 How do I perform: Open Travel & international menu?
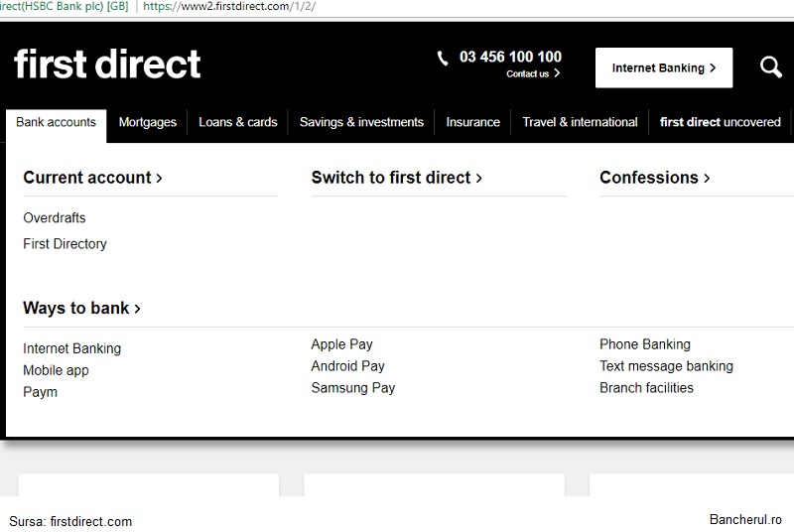click(x=580, y=122)
